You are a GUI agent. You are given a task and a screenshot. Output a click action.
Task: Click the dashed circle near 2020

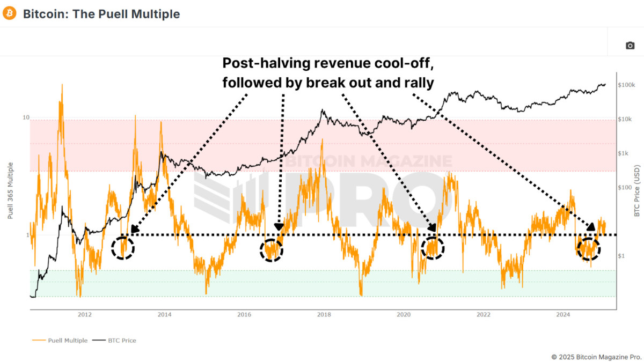coord(433,248)
